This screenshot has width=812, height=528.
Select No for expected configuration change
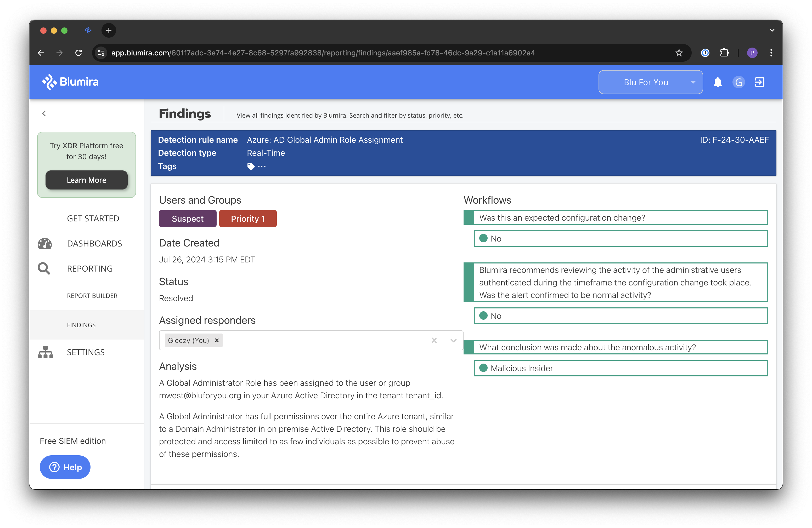(621, 238)
